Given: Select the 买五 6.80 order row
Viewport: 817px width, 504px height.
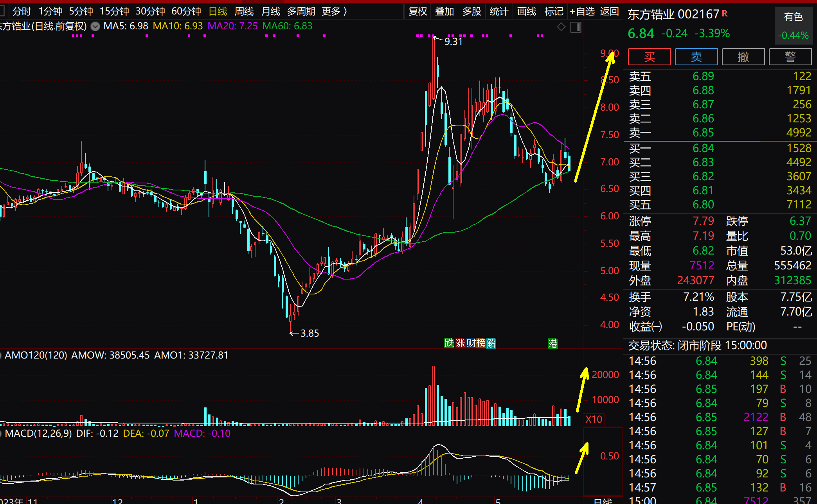Looking at the screenshot, I should tap(720, 204).
